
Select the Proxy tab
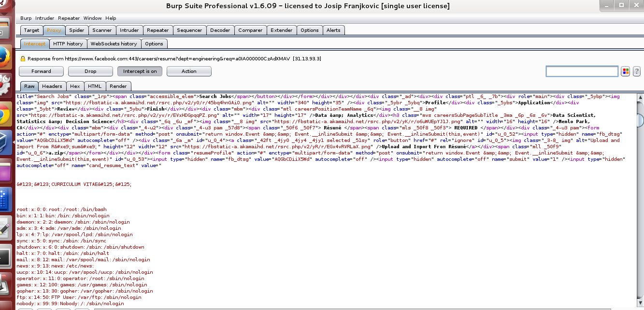click(54, 30)
